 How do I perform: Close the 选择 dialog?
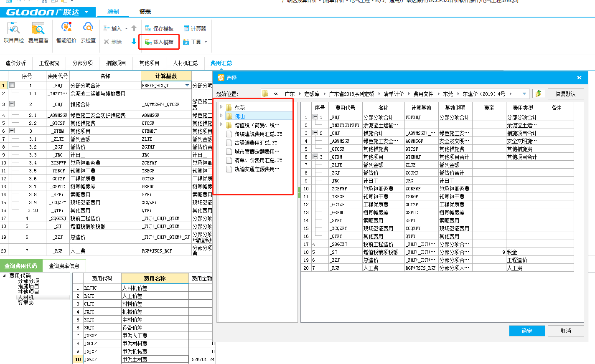(x=579, y=78)
